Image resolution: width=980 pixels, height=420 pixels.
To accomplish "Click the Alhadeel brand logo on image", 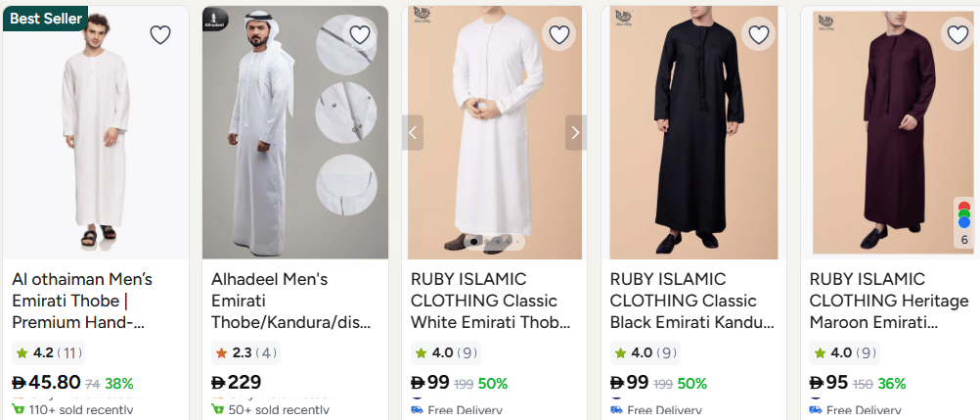I will [215, 21].
